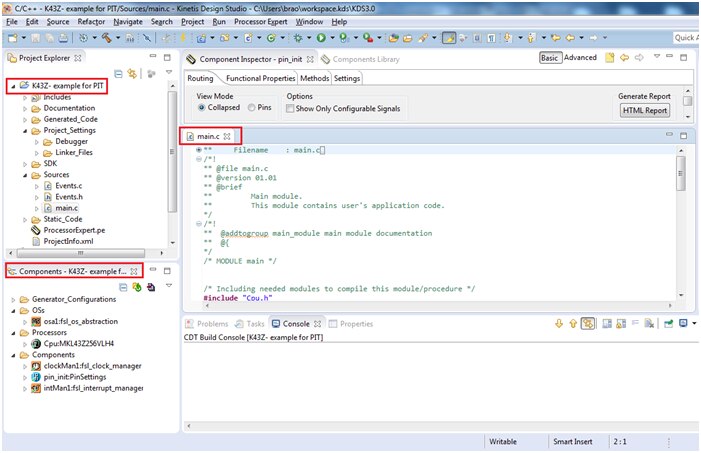This screenshot has height=453, width=701.
Task: Click the console Next Error down arrow icon
Action: (558, 324)
